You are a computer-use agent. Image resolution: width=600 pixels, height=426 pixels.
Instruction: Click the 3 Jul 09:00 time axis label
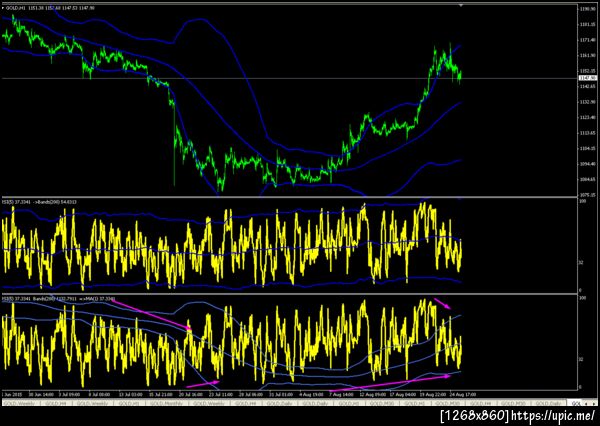[69, 394]
